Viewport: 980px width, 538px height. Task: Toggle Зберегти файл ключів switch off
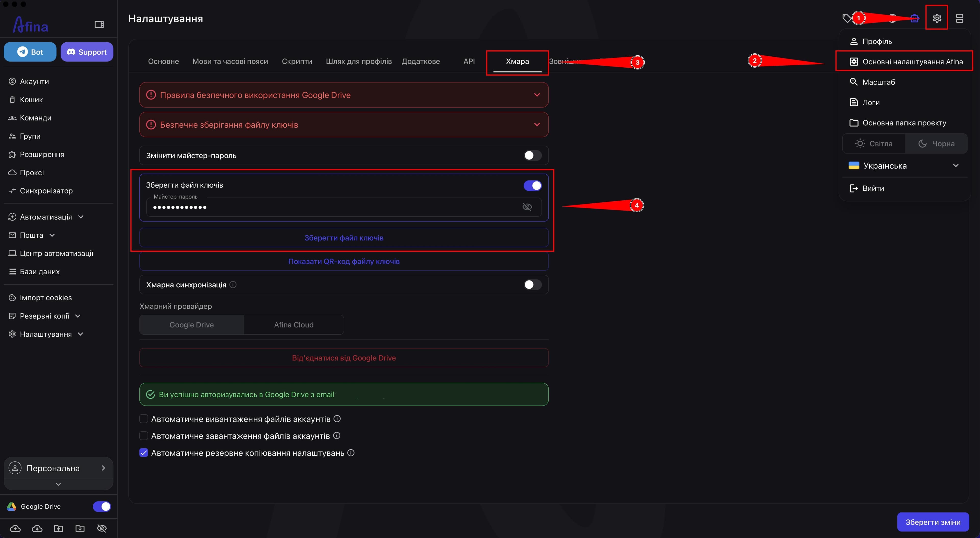[x=532, y=185]
